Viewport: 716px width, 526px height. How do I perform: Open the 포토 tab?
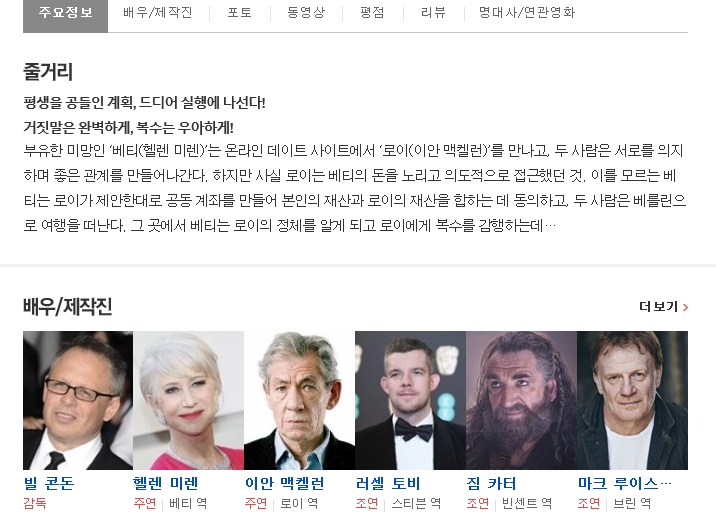pos(240,12)
